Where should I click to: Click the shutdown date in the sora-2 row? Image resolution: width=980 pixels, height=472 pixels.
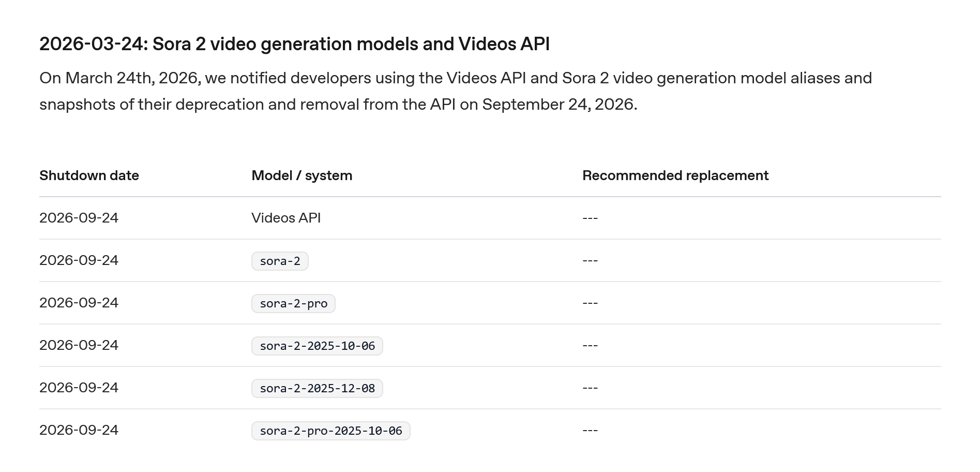pyautogui.click(x=79, y=260)
